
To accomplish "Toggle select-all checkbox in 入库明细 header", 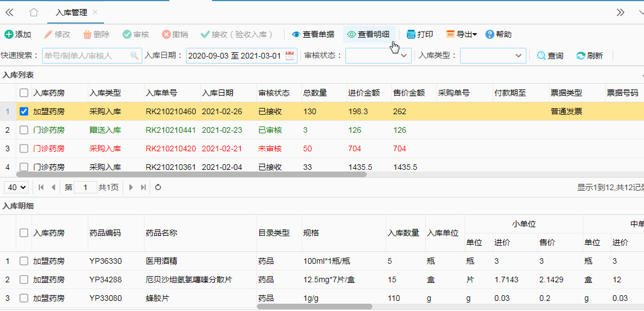I will (24, 233).
